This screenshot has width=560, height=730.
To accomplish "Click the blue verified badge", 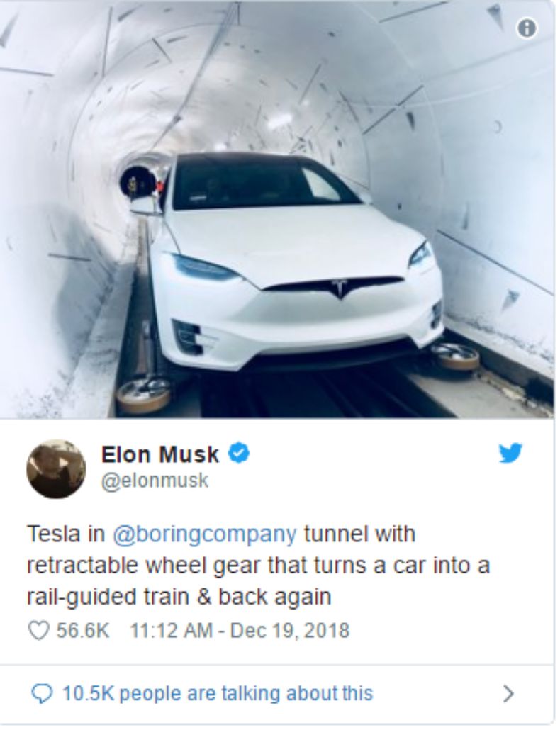I will click(240, 453).
